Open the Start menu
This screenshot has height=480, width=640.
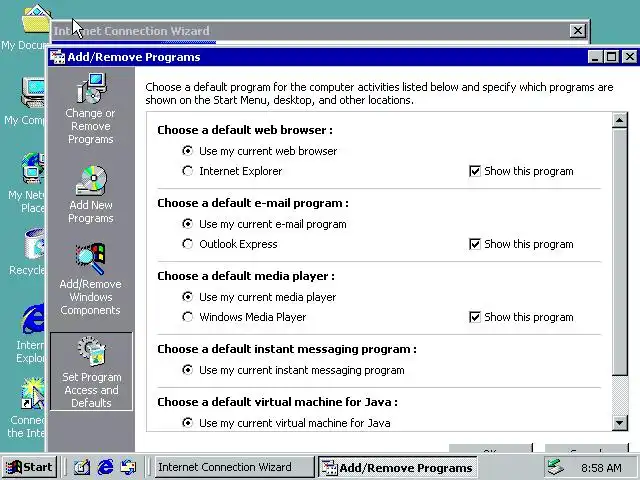(x=29, y=467)
